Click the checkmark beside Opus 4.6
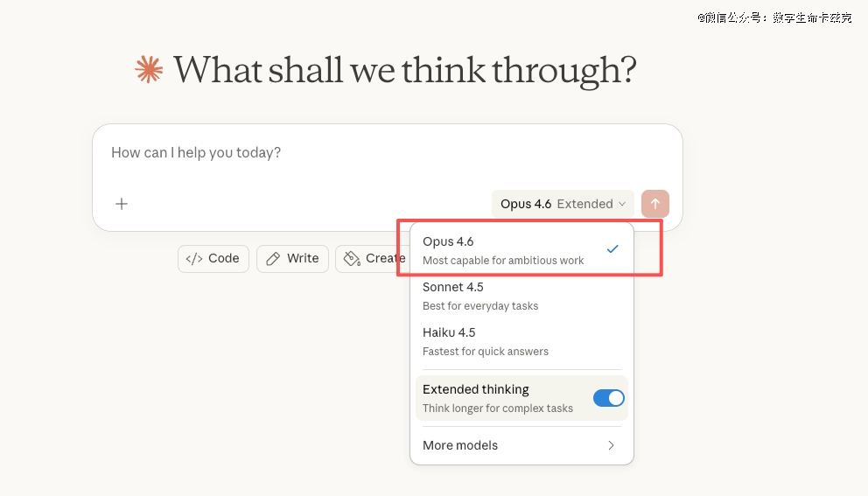 (x=612, y=249)
